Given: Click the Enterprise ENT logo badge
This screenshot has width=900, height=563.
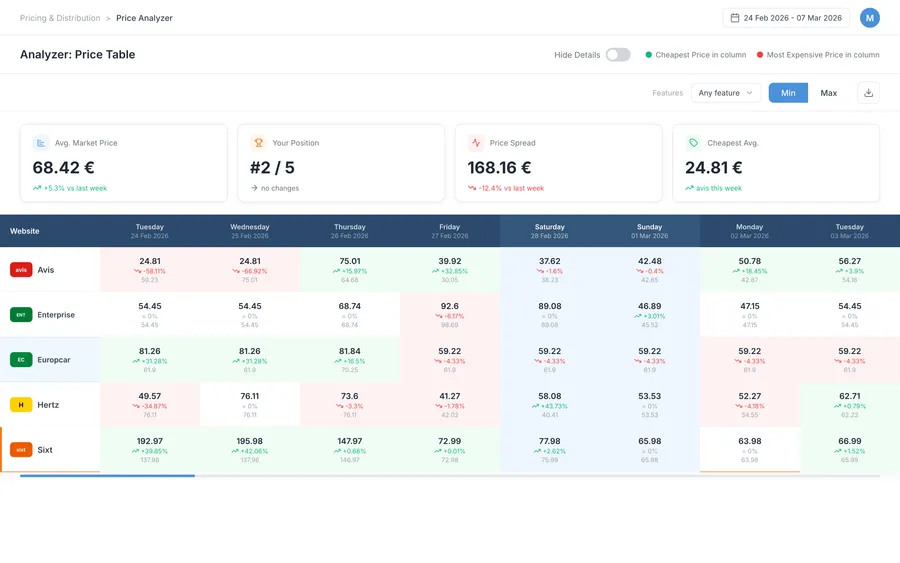Looking at the screenshot, I should (x=21, y=314).
